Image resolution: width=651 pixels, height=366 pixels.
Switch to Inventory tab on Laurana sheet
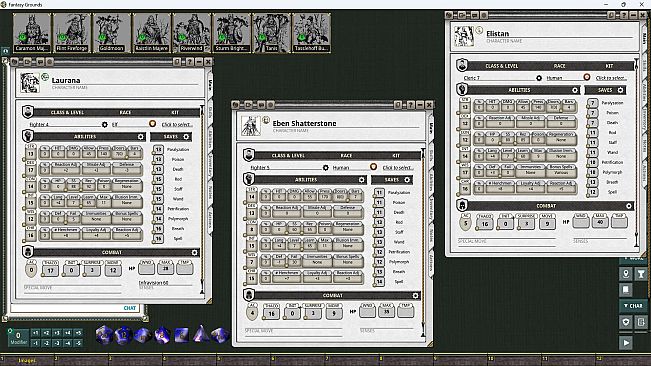click(x=210, y=166)
